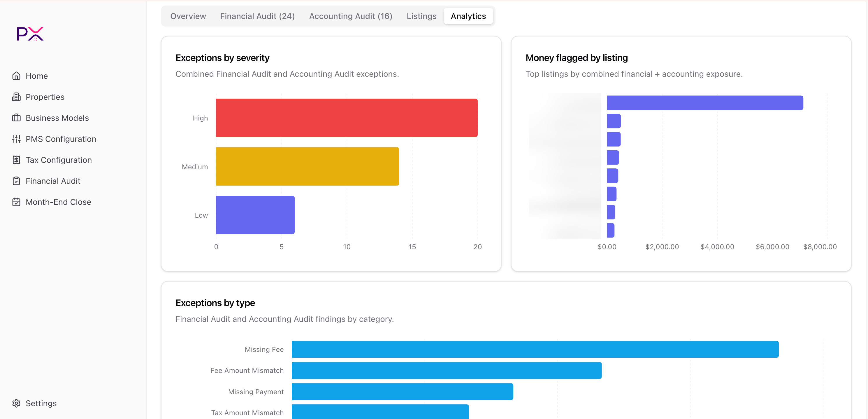This screenshot has height=419, width=868.
Task: Click the "Tax Amount Mismatch" label
Action: click(x=247, y=413)
